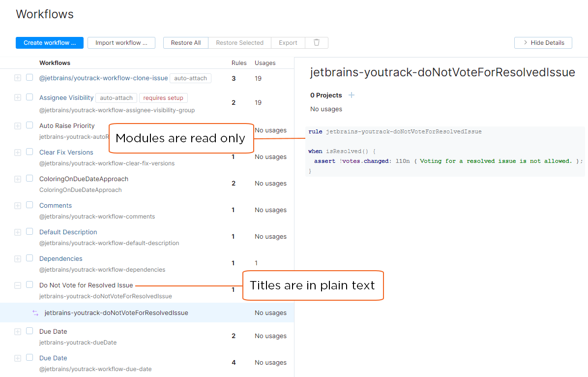Expand the ColoringOnDueDateApproach workflow
The width and height of the screenshot is (588, 377).
pos(18,179)
